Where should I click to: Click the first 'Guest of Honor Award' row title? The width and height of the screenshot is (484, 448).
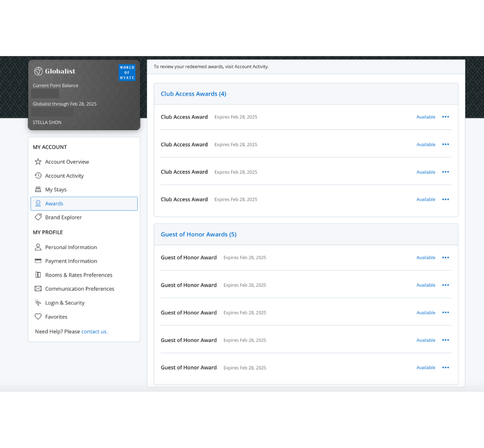189,258
